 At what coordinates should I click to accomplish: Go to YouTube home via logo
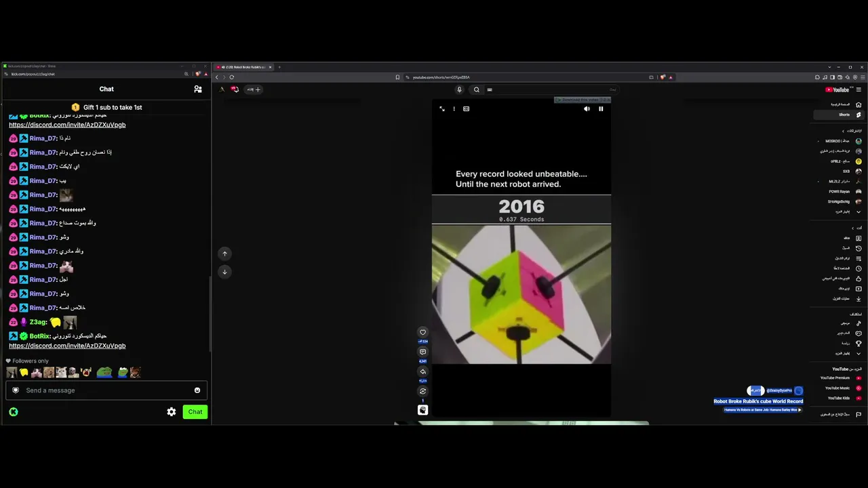[837, 89]
